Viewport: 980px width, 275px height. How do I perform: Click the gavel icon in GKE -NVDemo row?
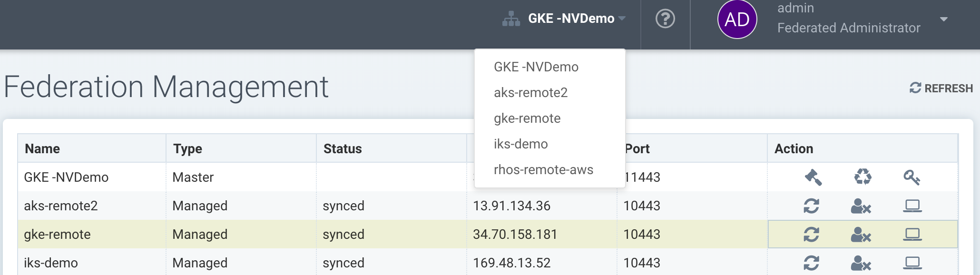click(x=813, y=177)
